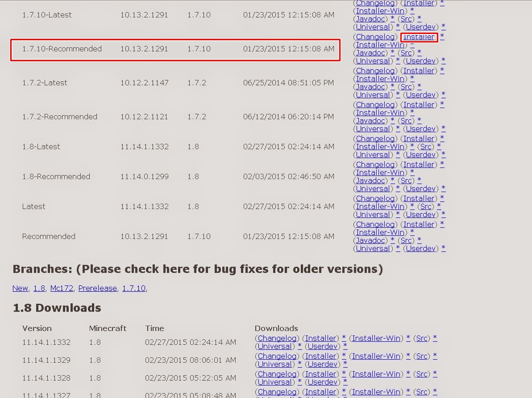Open Changelog link for 1.8-Recommended
The width and height of the screenshot is (532, 398).
[x=375, y=164]
